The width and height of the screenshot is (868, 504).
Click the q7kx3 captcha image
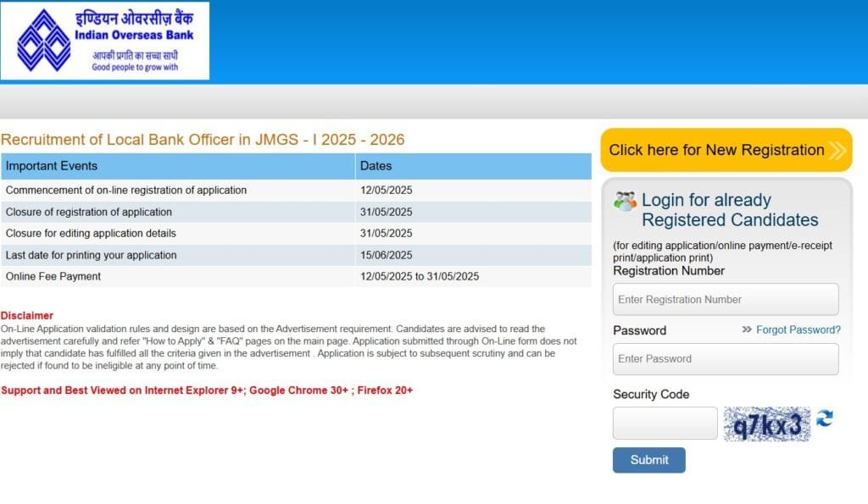coord(766,424)
